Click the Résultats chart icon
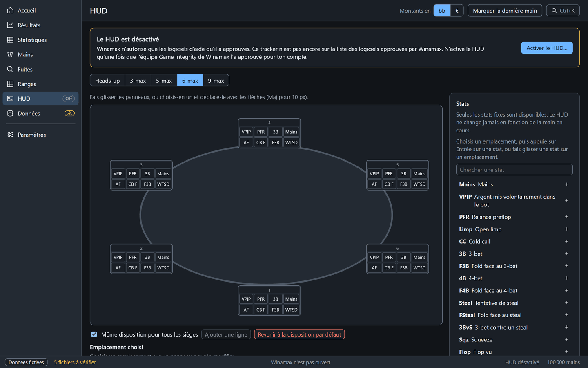The width and height of the screenshot is (588, 368). (10, 25)
